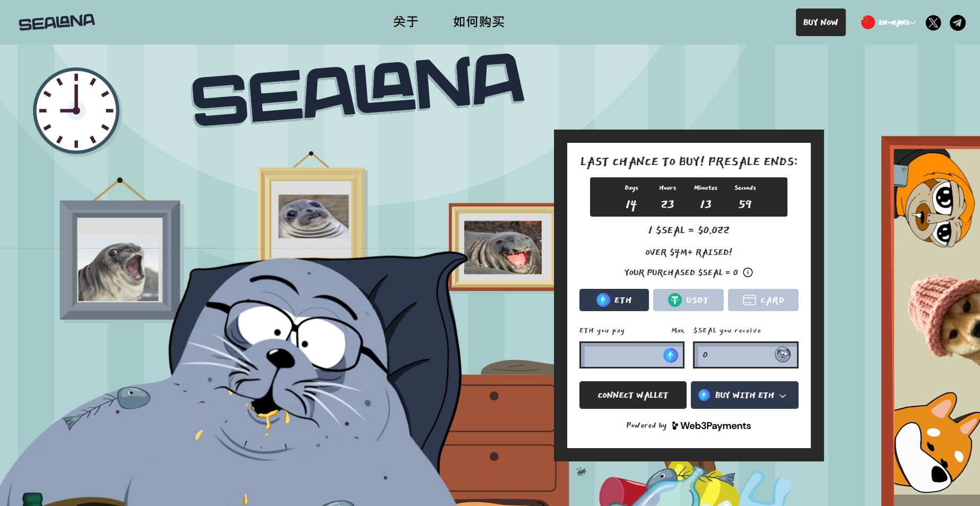Click the info icon beside purchased $SEAL
The height and width of the screenshot is (506, 980).
pyautogui.click(x=748, y=272)
